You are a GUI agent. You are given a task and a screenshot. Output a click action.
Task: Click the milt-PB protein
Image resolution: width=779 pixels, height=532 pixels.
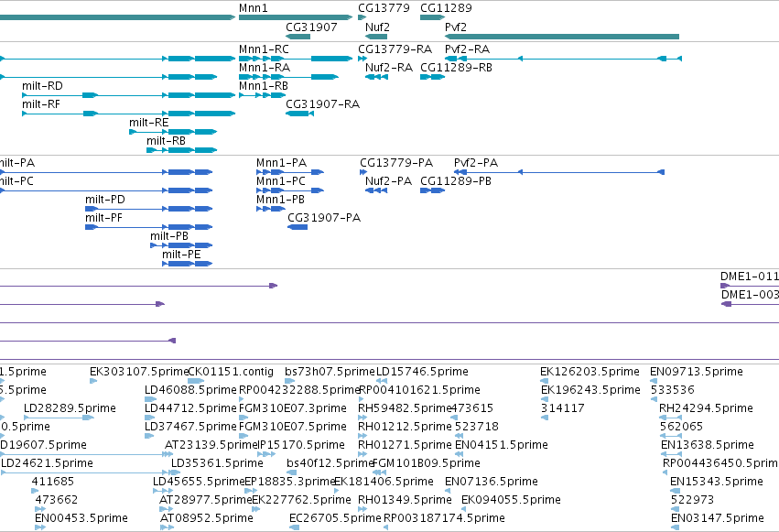pyautogui.click(x=181, y=246)
